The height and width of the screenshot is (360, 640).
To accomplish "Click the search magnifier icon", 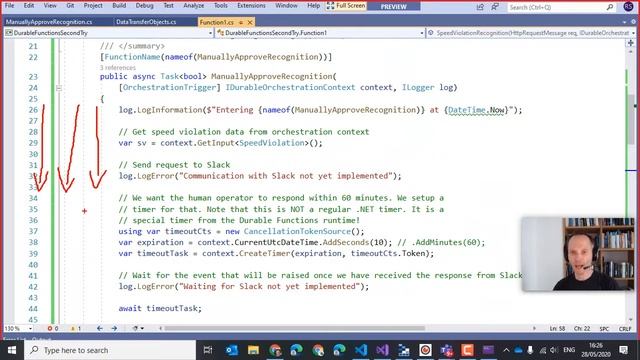I will point(610,7).
